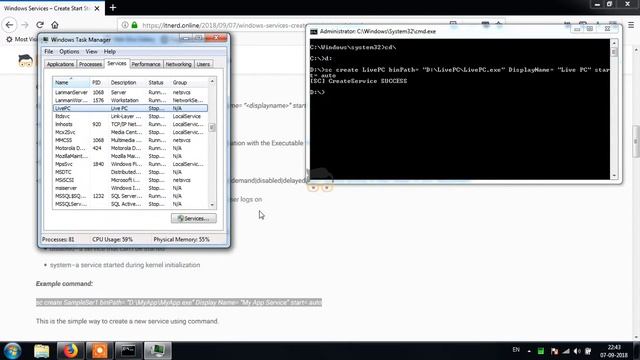The height and width of the screenshot is (360, 640).
Task: Click the Firefox address bar URL
Action: (224, 25)
